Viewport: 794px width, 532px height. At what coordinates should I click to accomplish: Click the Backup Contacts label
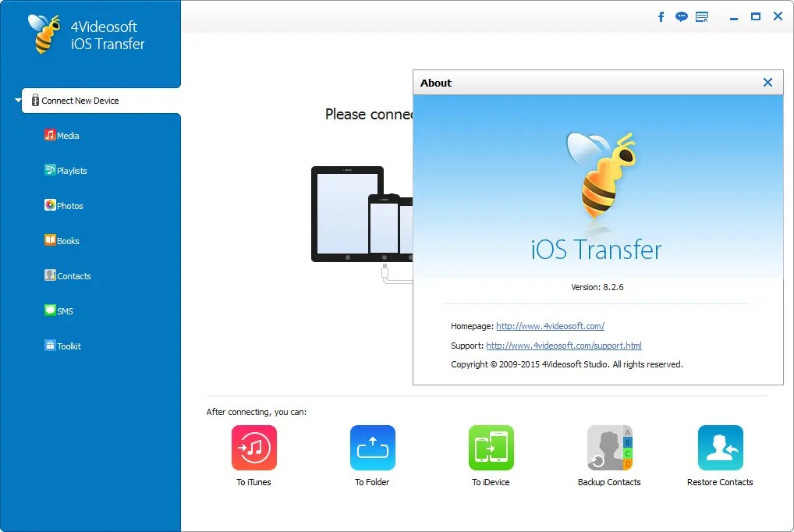point(609,482)
